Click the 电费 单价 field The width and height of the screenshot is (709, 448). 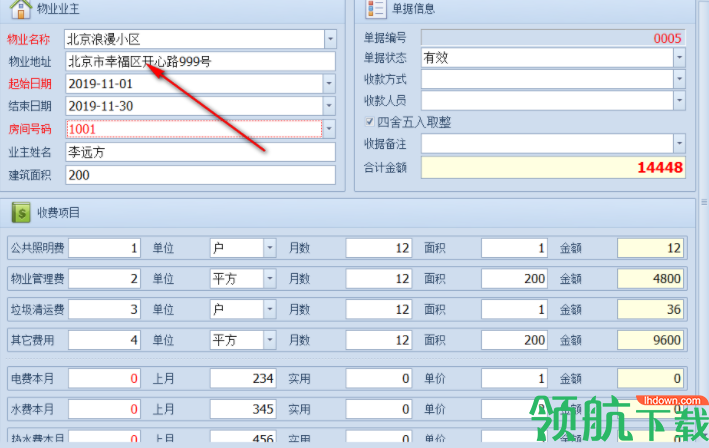click(515, 378)
